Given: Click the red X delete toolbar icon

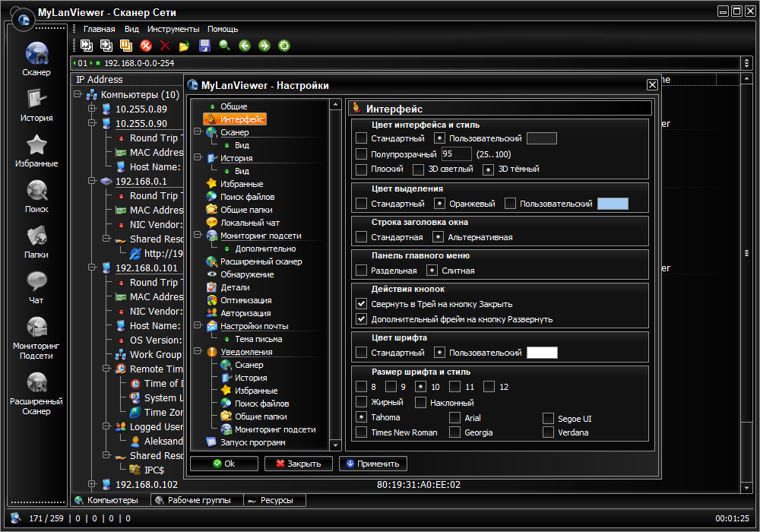Looking at the screenshot, I should coord(165,46).
